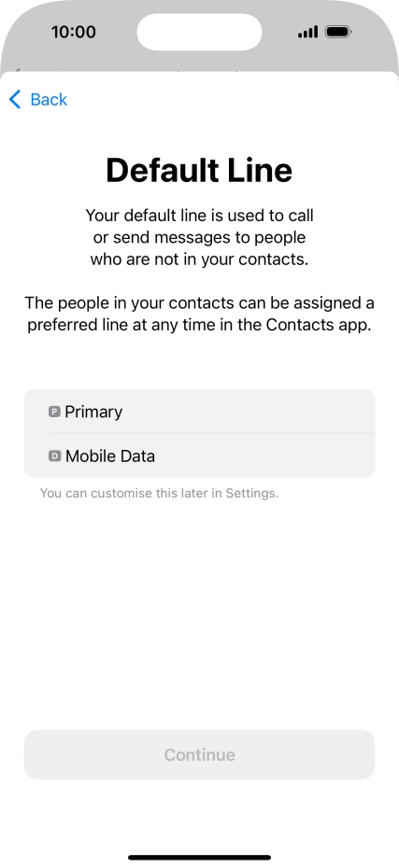Tap empty space right of Mobile Data row

point(266,455)
